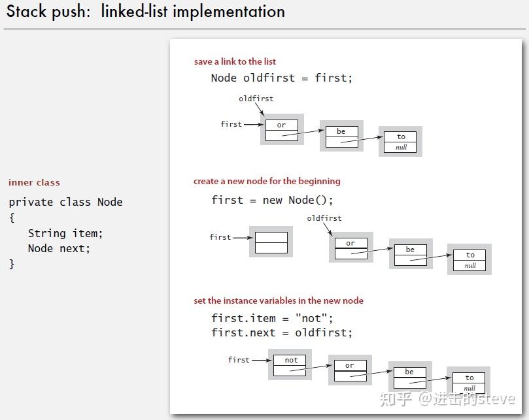Select 'set the instance variables in the new node'
Viewport: 529px width, 420px height.
[x=279, y=300]
